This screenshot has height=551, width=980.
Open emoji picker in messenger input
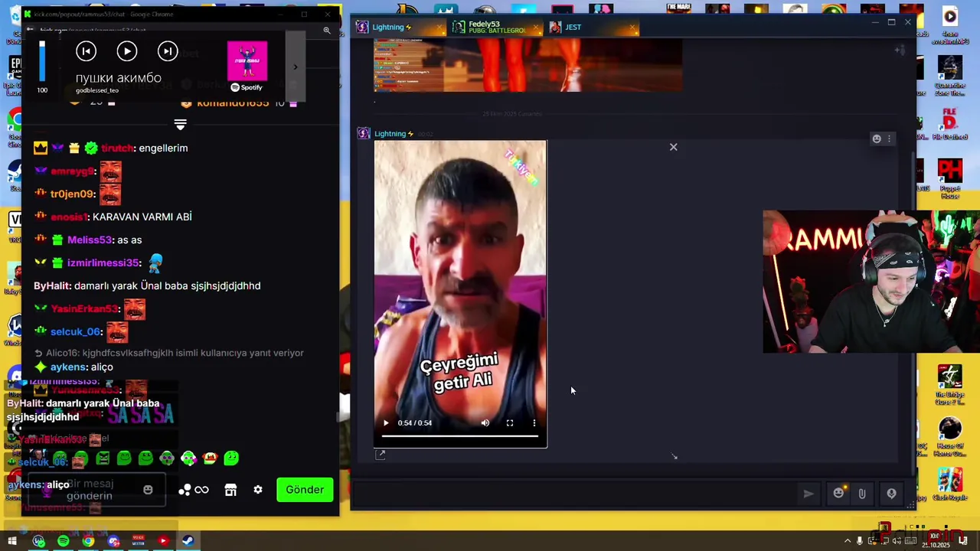point(838,494)
